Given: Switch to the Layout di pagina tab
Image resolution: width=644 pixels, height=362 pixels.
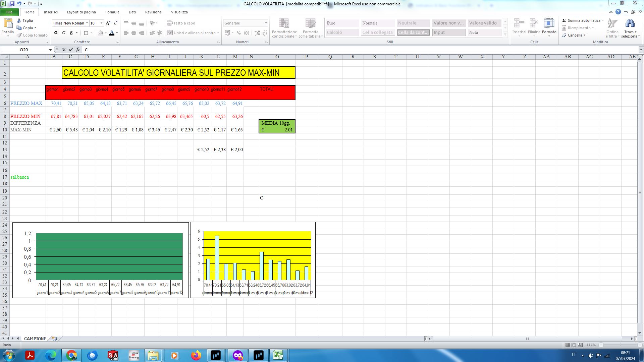Looking at the screenshot, I should coord(81,12).
